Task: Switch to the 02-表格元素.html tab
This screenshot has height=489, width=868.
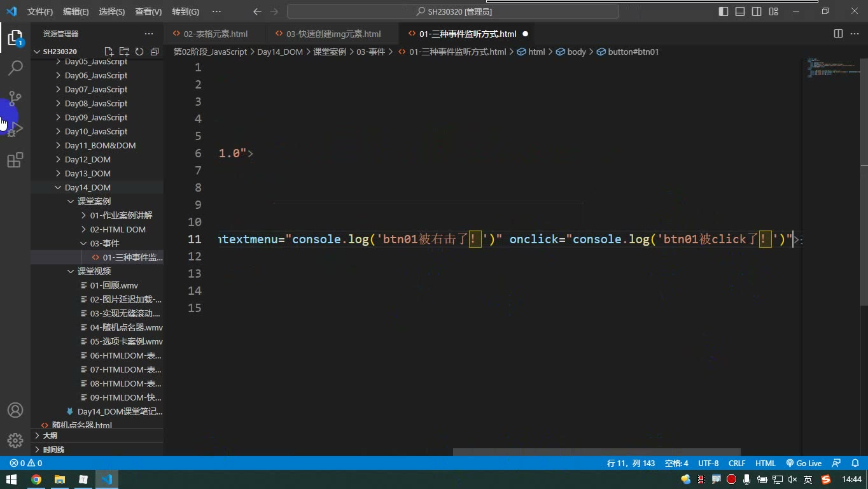Action: click(x=216, y=34)
